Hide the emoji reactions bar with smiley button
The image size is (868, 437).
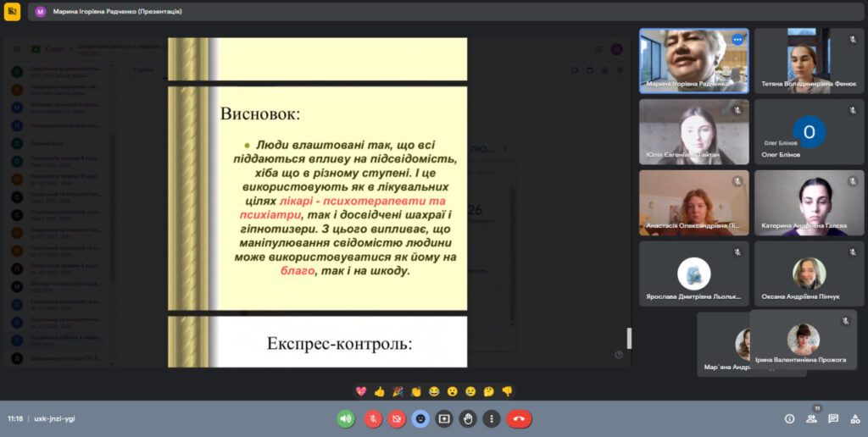(420, 418)
